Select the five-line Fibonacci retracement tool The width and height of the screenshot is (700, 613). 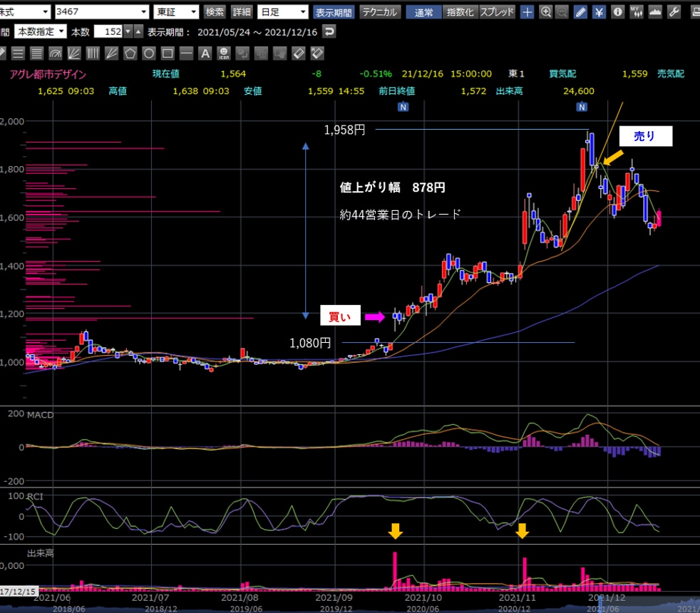pos(36,53)
